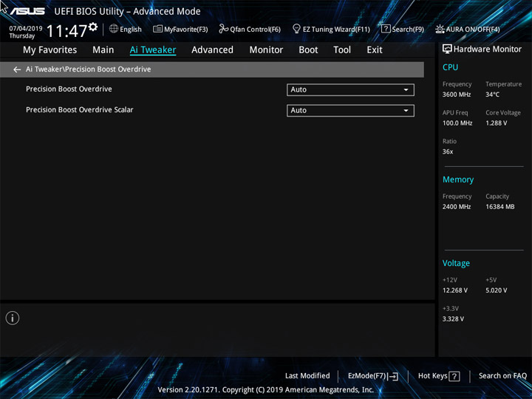The image size is (532, 399).
Task: Click Search on FAQ link
Action: (502, 375)
